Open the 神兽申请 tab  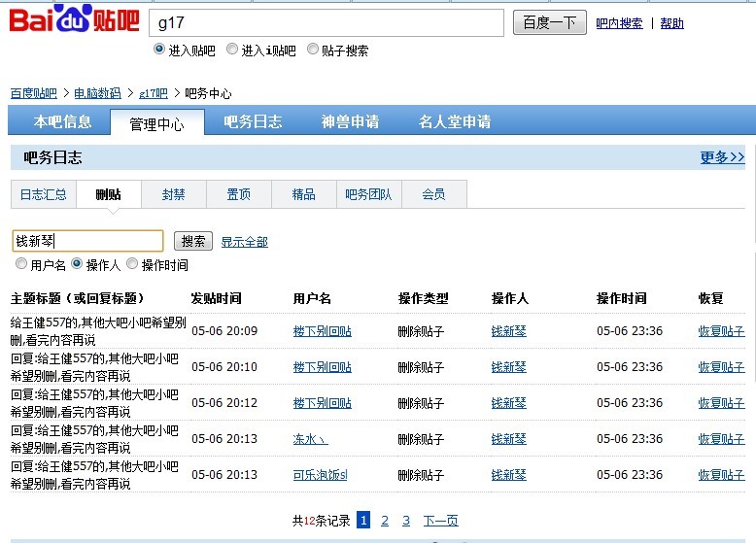(x=351, y=121)
